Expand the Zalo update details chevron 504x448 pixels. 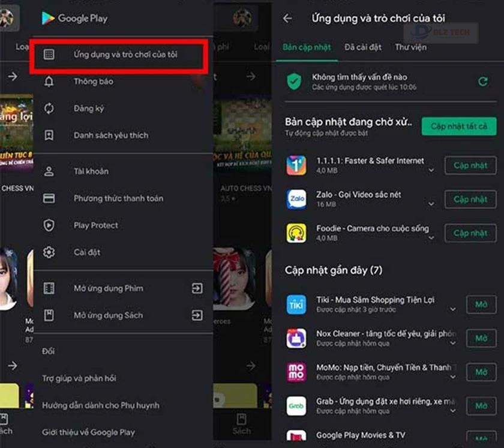point(431,204)
